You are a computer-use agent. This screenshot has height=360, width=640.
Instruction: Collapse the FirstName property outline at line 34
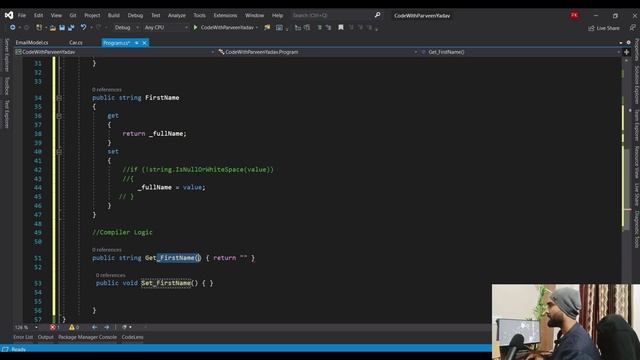click(x=59, y=98)
